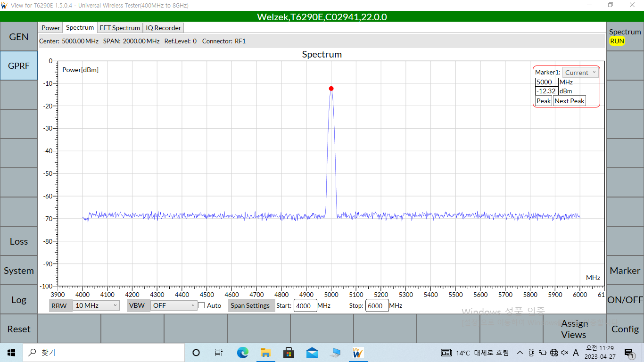The image size is (644, 362).
Task: Open the Mail app icon
Action: 312,353
